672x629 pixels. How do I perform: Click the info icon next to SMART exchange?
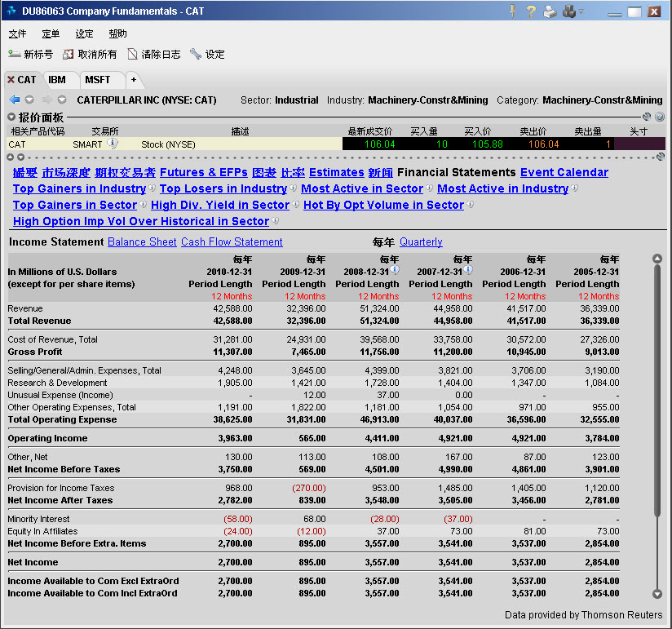(113, 144)
